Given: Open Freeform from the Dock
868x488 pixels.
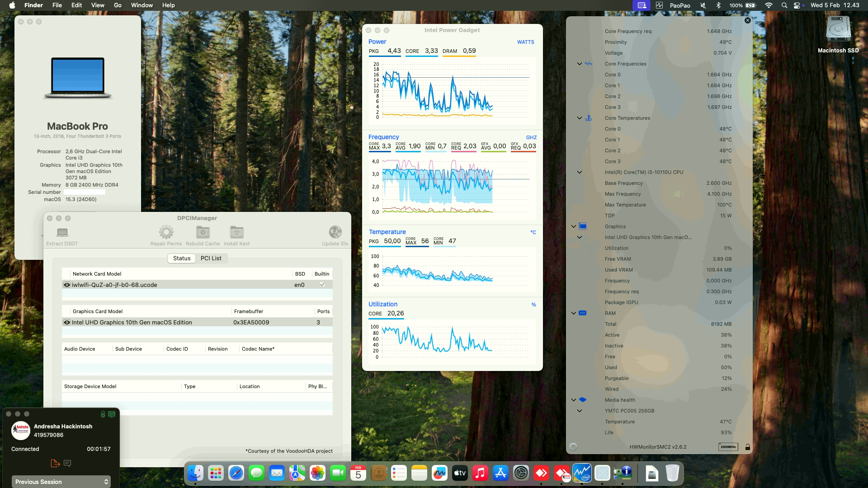Looking at the screenshot, I should (439, 473).
